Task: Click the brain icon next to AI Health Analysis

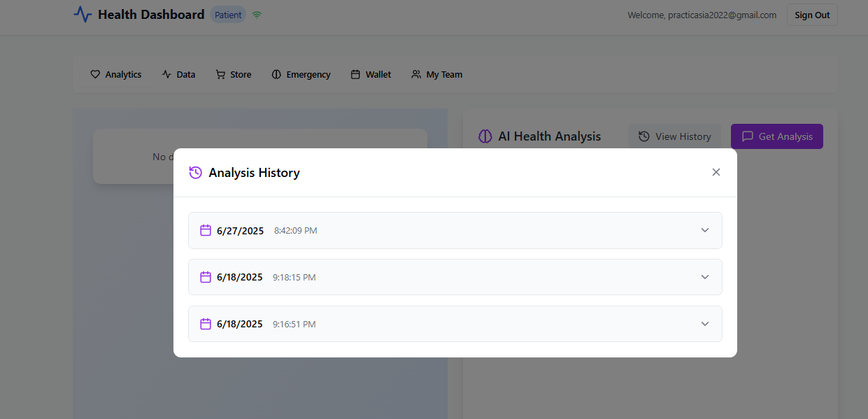Action: (485, 136)
